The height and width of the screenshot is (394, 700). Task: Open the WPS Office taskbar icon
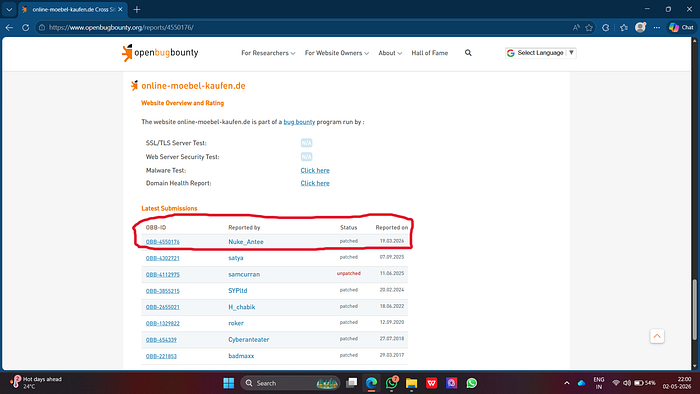tap(431, 383)
